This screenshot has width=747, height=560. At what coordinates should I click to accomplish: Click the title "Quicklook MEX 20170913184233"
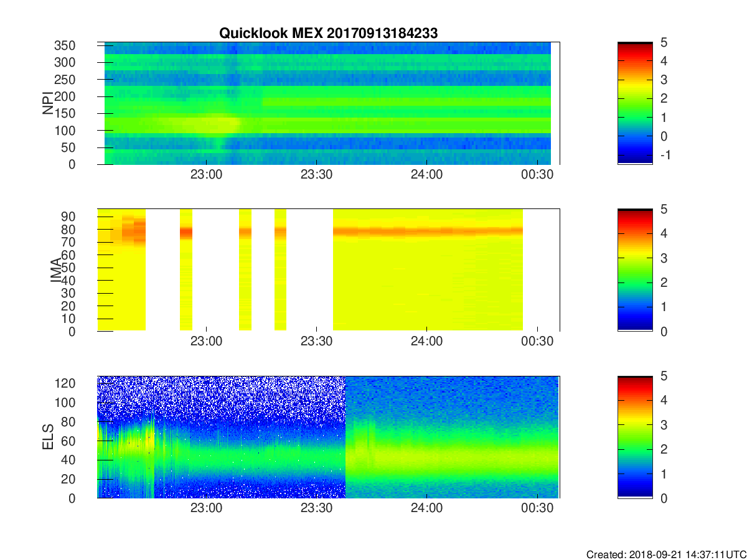(328, 34)
